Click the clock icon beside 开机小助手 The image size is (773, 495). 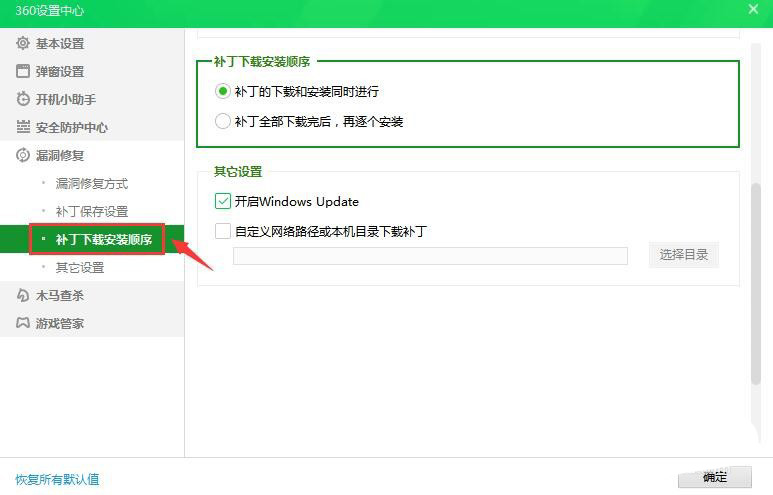pyautogui.click(x=23, y=99)
